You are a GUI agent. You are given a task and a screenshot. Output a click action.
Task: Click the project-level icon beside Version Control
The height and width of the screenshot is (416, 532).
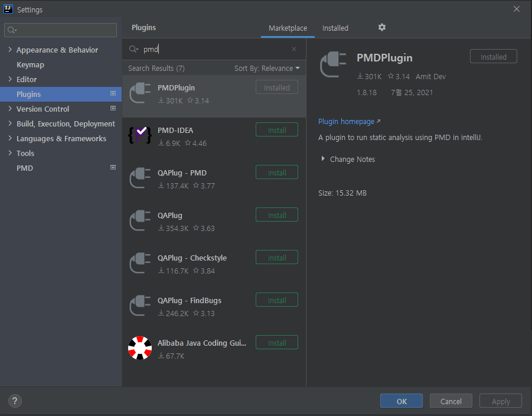click(x=113, y=108)
